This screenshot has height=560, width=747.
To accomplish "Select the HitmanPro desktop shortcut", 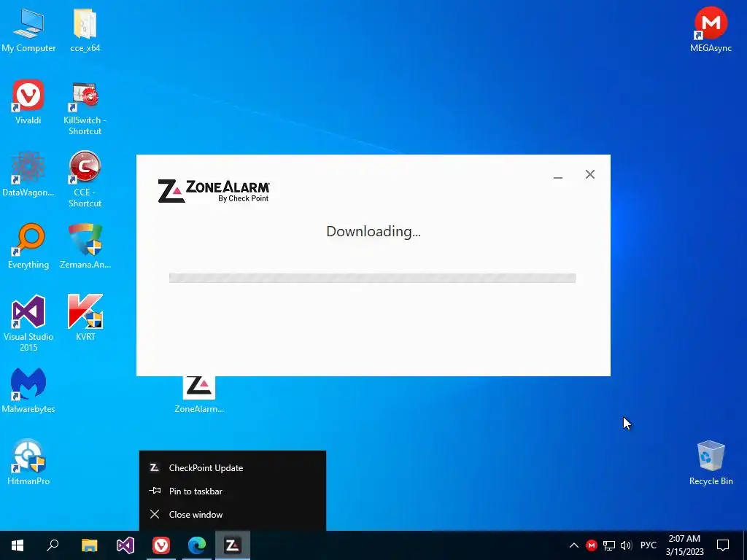I will coord(28,463).
